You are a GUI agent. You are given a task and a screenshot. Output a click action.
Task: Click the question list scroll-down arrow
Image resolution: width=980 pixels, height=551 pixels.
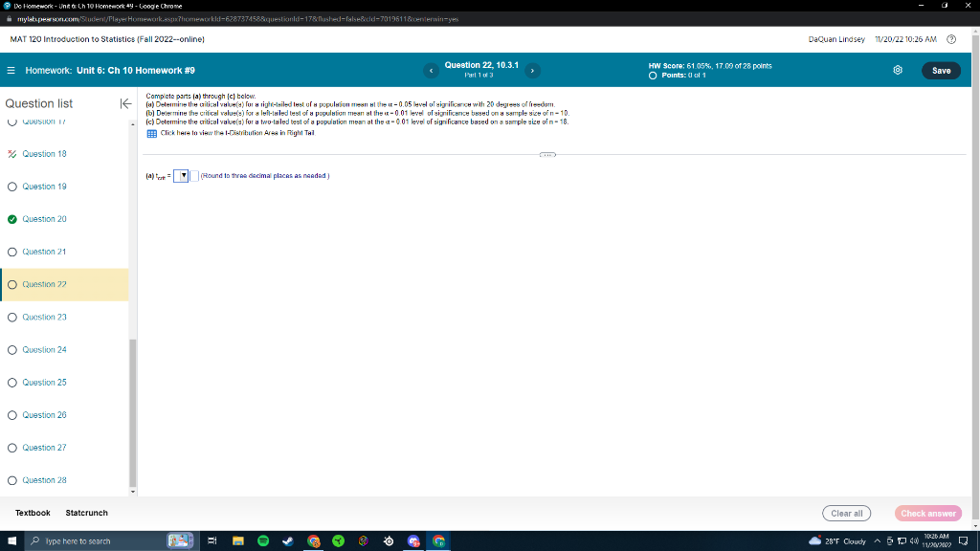pos(132,493)
